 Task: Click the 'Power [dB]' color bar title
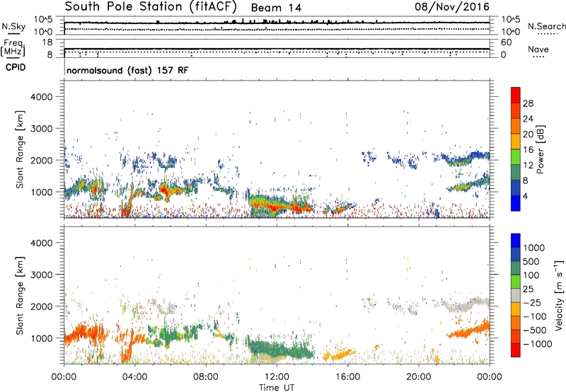(x=540, y=149)
